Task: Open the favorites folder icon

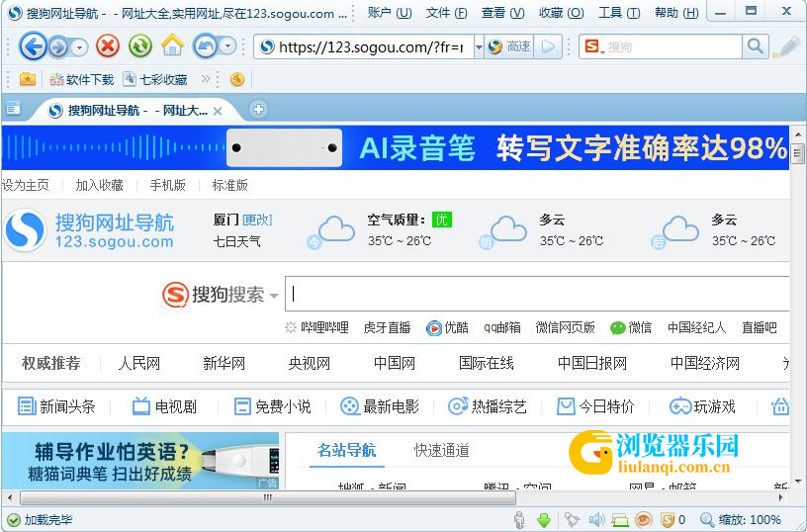Action: [28, 79]
